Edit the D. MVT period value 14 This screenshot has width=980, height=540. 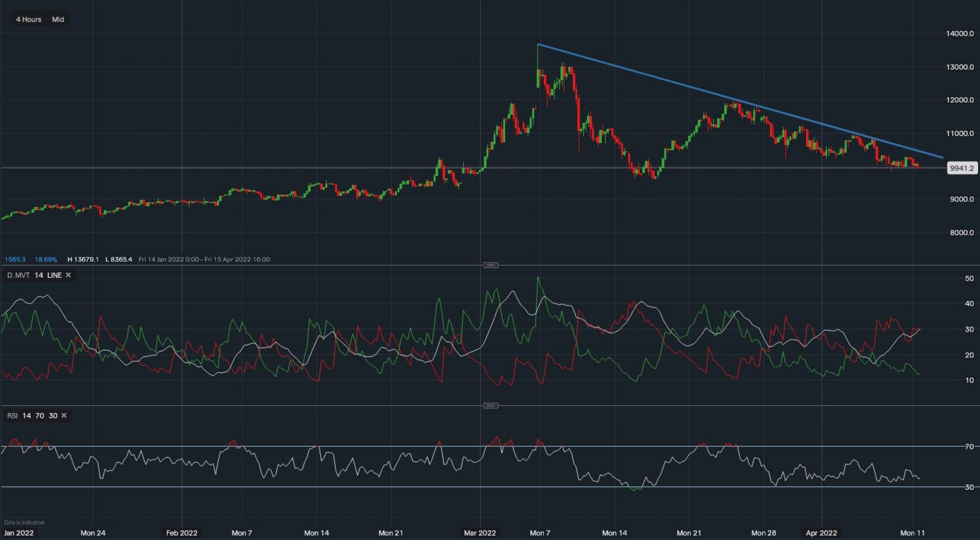click(39, 275)
